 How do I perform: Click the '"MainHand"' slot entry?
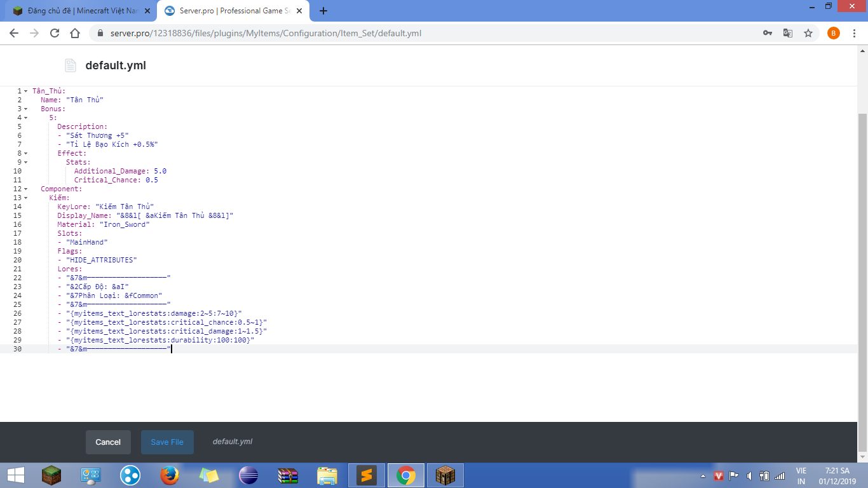[86, 242]
